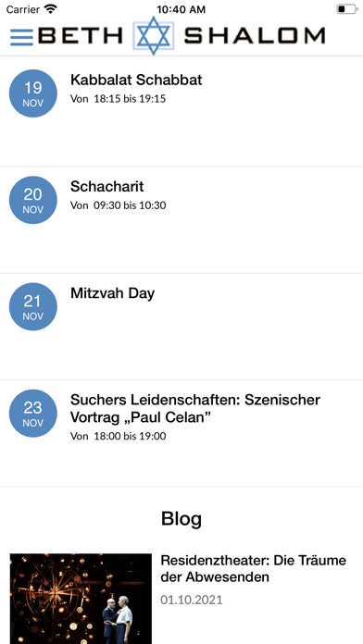The height and width of the screenshot is (644, 363).
Task: Tap the Wi-Fi status icon
Action: point(51,8)
